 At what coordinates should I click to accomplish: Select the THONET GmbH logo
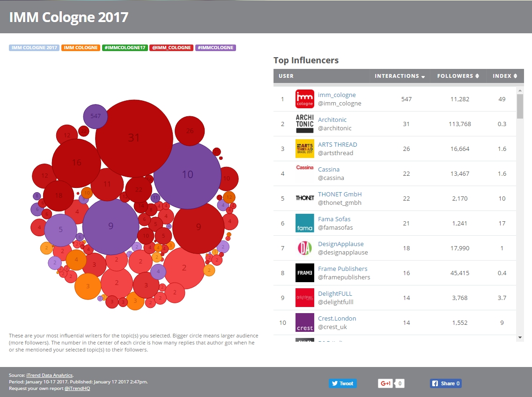click(304, 198)
